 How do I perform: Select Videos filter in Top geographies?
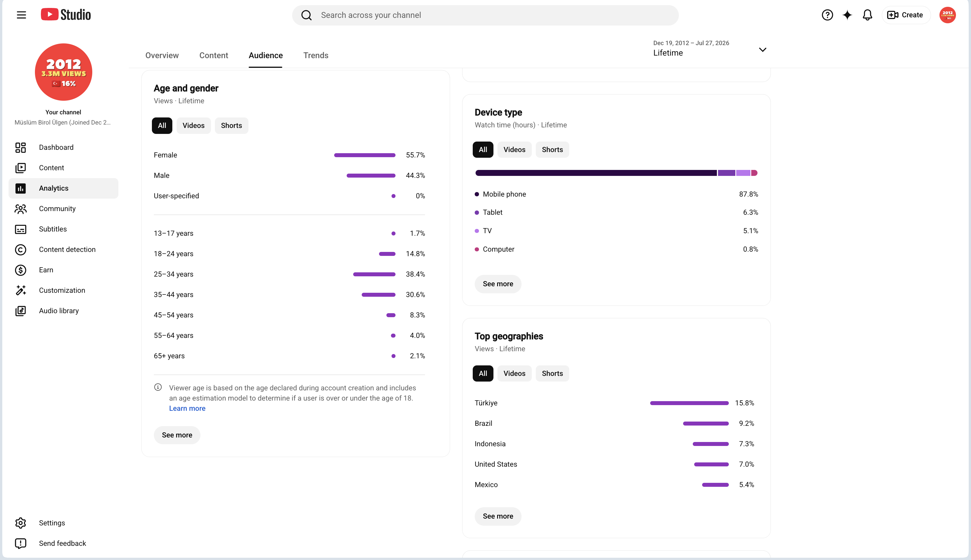tap(514, 373)
